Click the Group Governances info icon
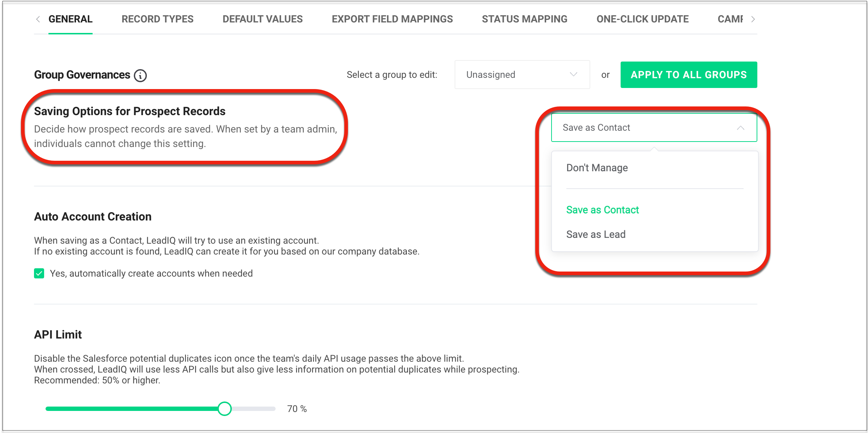This screenshot has height=433, width=868. 140,75
